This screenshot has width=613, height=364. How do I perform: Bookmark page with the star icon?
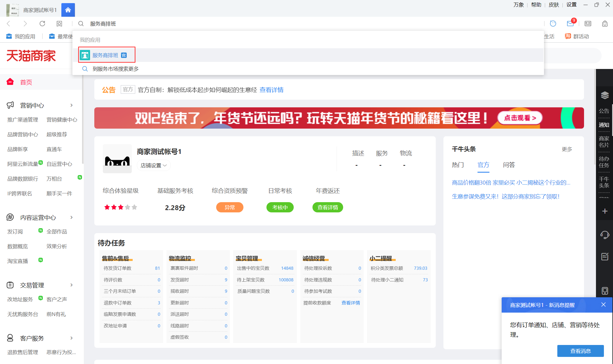[x=59, y=24]
